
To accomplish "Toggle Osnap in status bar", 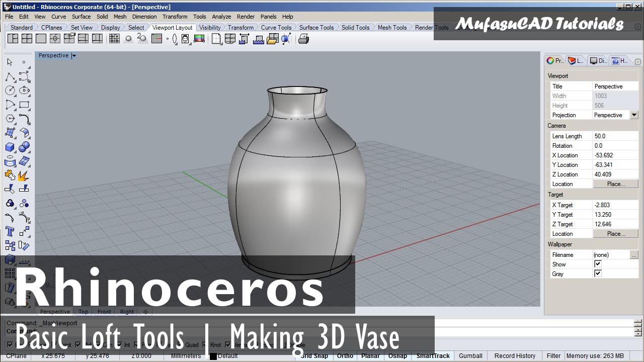I will click(x=397, y=355).
